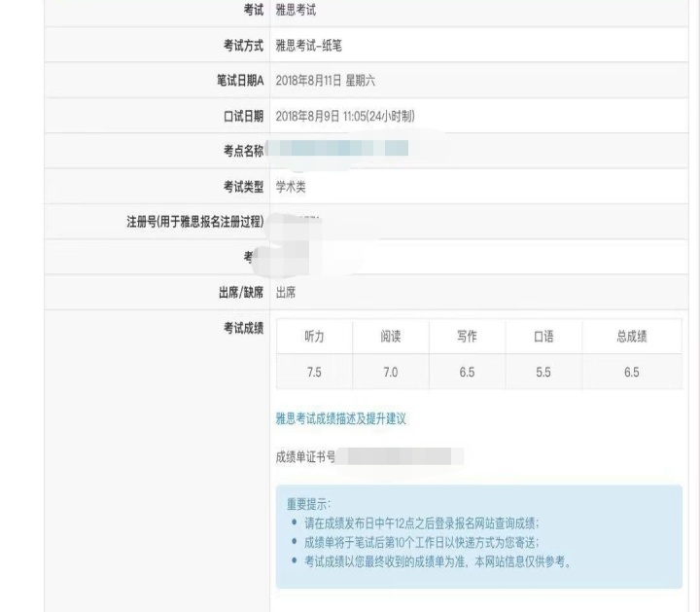
Task: Click the 阅读 score column header
Action: (x=391, y=337)
